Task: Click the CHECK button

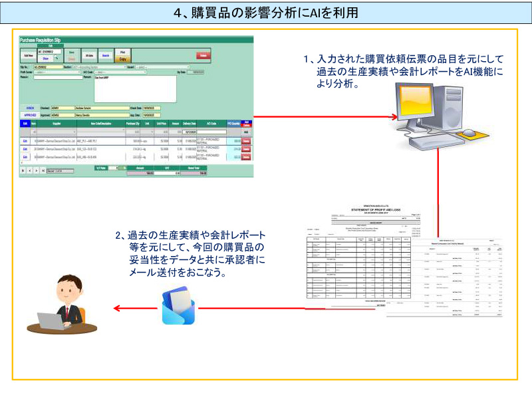Action: (30, 107)
